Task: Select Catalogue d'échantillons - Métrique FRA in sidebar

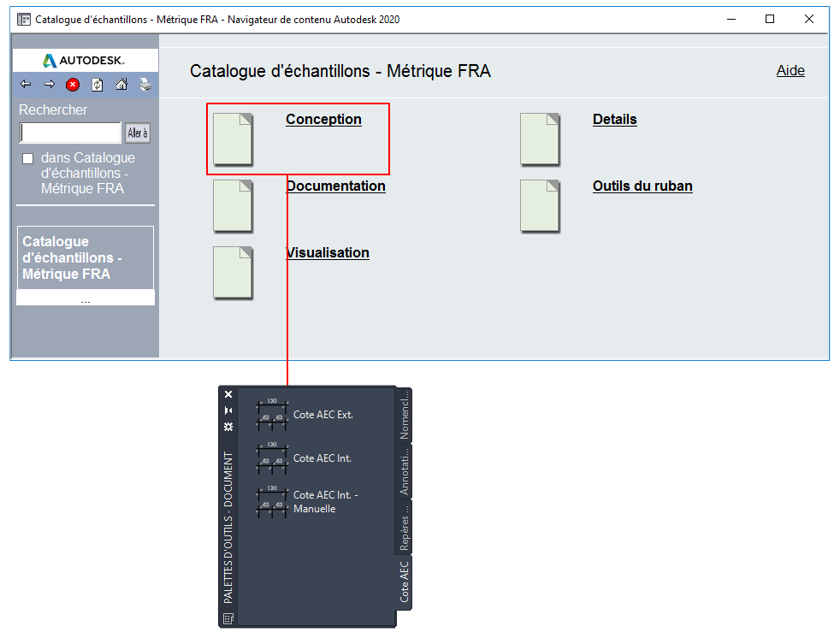Action: pos(86,257)
